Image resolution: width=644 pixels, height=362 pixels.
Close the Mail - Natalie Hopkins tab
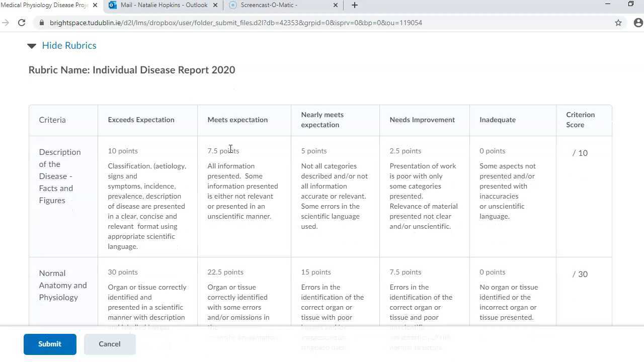(215, 5)
